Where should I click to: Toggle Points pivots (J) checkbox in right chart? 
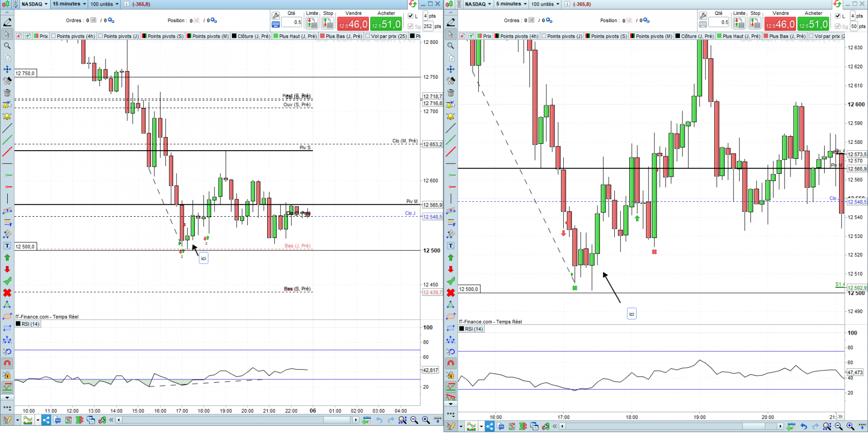(x=544, y=36)
